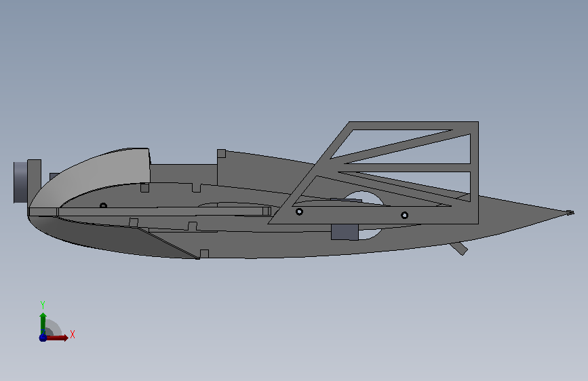Select the pointed tail tip of the fuselage

pyautogui.click(x=570, y=213)
